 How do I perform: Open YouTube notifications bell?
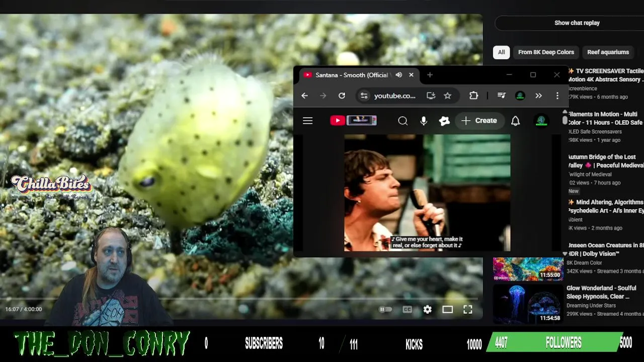pos(515,121)
